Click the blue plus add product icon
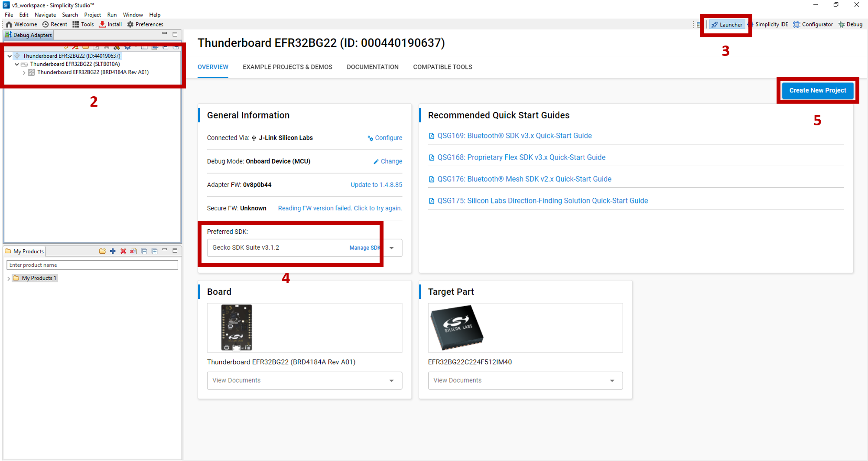The height and width of the screenshot is (461, 868). pyautogui.click(x=113, y=251)
